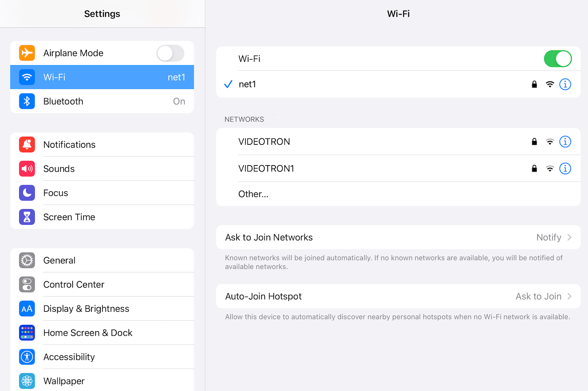This screenshot has width=588, height=391.
Task: Turn off the Wi-Fi toggle switch
Action: [x=557, y=59]
